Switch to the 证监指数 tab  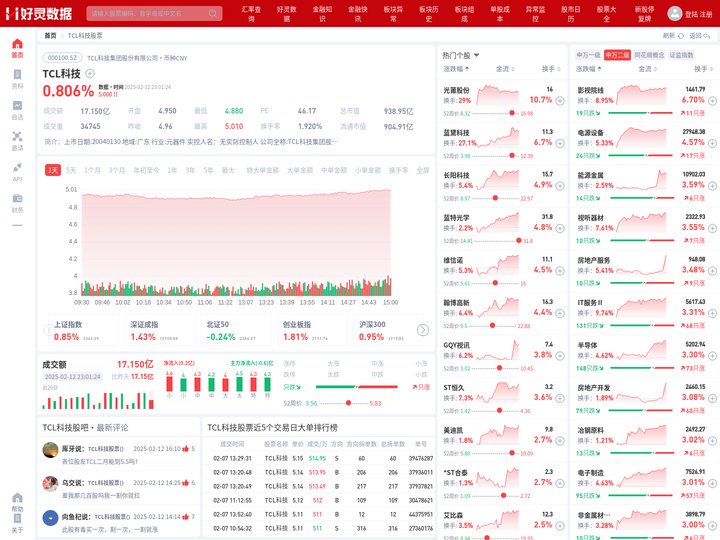[x=681, y=55]
